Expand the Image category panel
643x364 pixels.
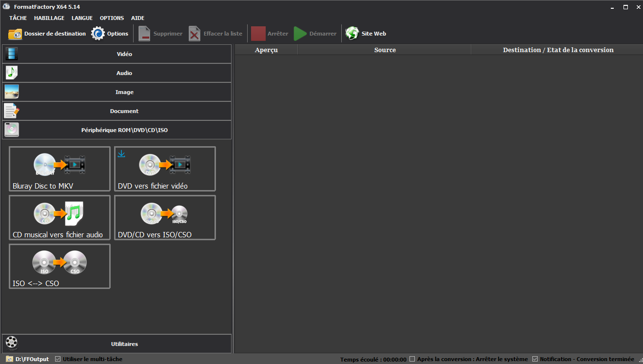tap(117, 92)
